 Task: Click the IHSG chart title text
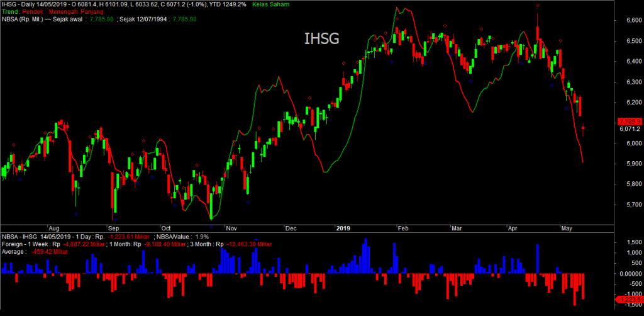click(x=321, y=39)
